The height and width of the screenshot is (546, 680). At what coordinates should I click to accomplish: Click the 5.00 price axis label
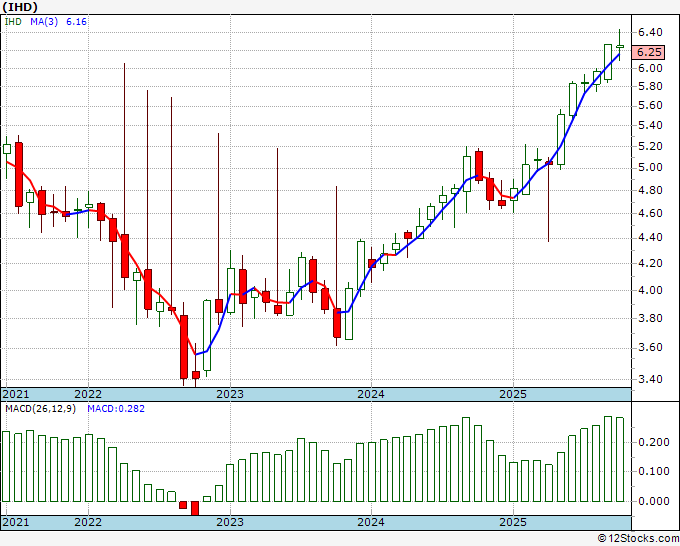650,167
